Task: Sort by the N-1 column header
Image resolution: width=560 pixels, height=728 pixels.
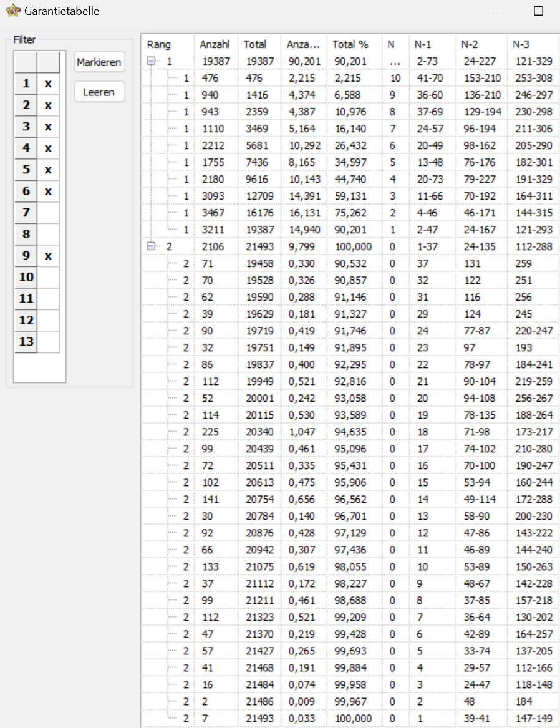Action: point(432,44)
